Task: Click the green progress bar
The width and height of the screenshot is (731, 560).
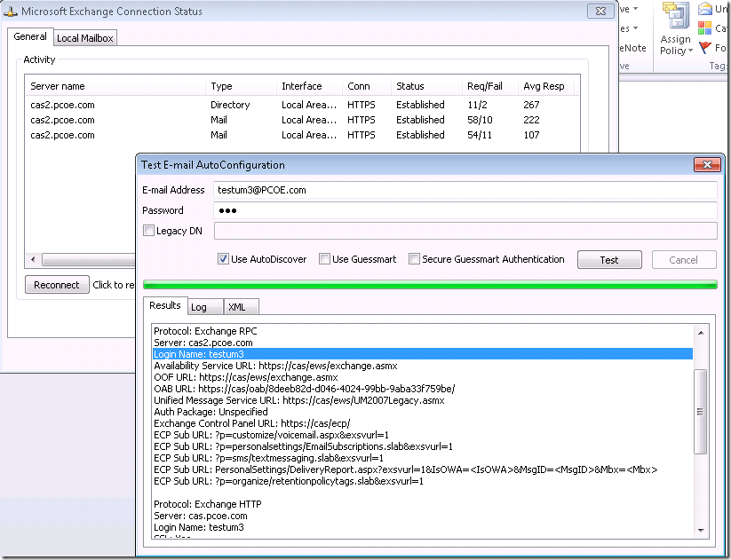Action: (430, 285)
